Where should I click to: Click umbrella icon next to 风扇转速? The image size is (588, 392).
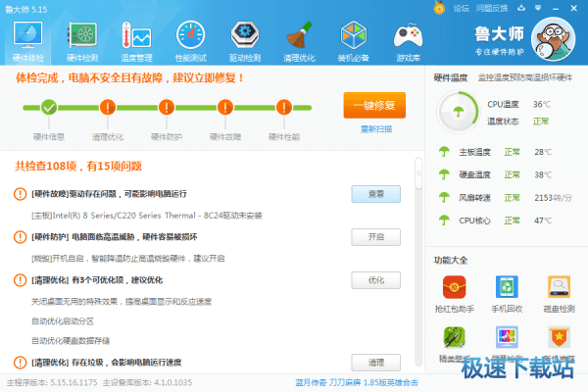[x=444, y=198]
